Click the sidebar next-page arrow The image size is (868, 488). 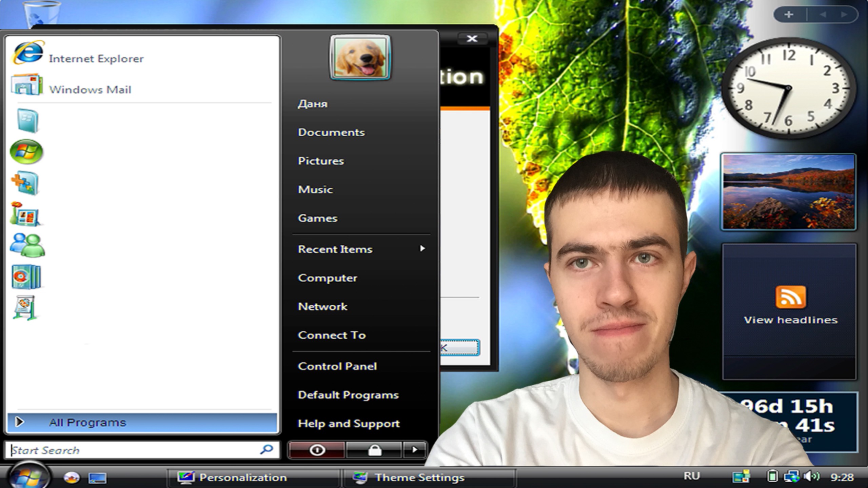pos(844,15)
